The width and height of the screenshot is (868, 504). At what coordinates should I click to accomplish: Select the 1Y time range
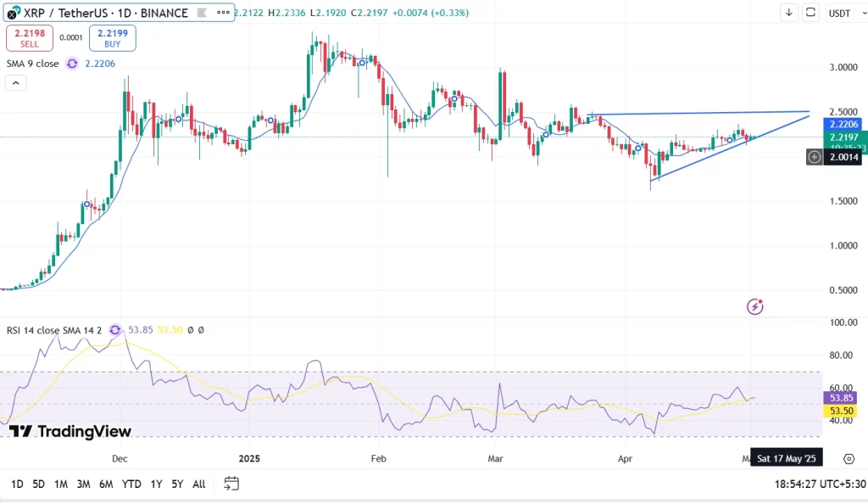[156, 484]
